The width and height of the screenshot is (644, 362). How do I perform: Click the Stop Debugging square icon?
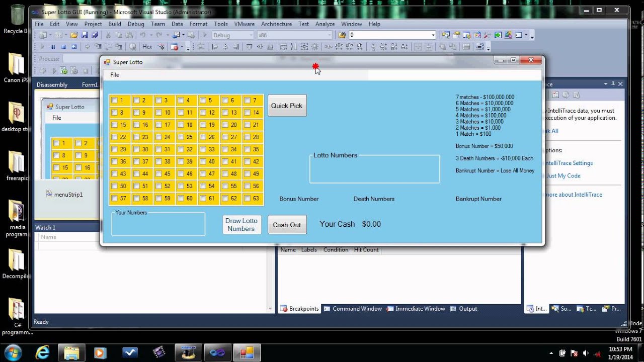click(63, 47)
